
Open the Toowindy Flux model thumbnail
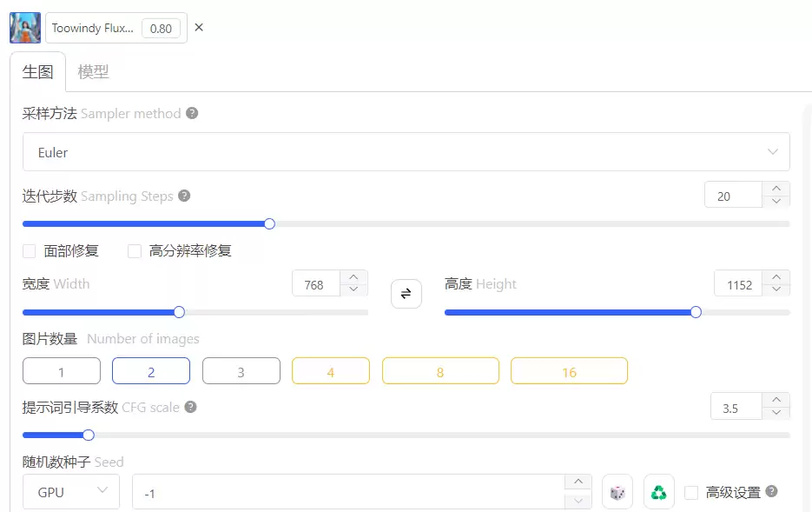[25, 28]
